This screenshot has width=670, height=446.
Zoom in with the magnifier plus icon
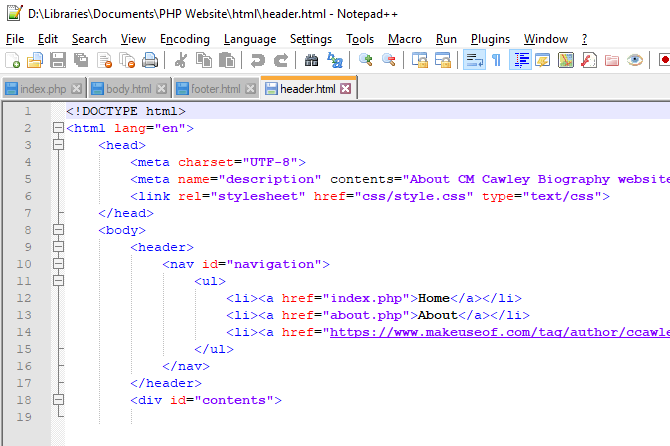366,60
